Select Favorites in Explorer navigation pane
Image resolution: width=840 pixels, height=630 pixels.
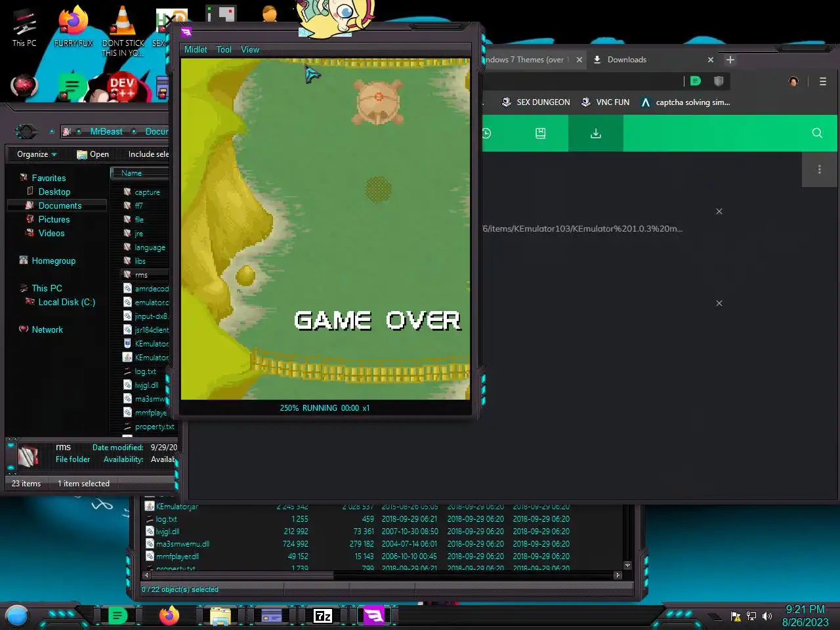click(x=49, y=178)
